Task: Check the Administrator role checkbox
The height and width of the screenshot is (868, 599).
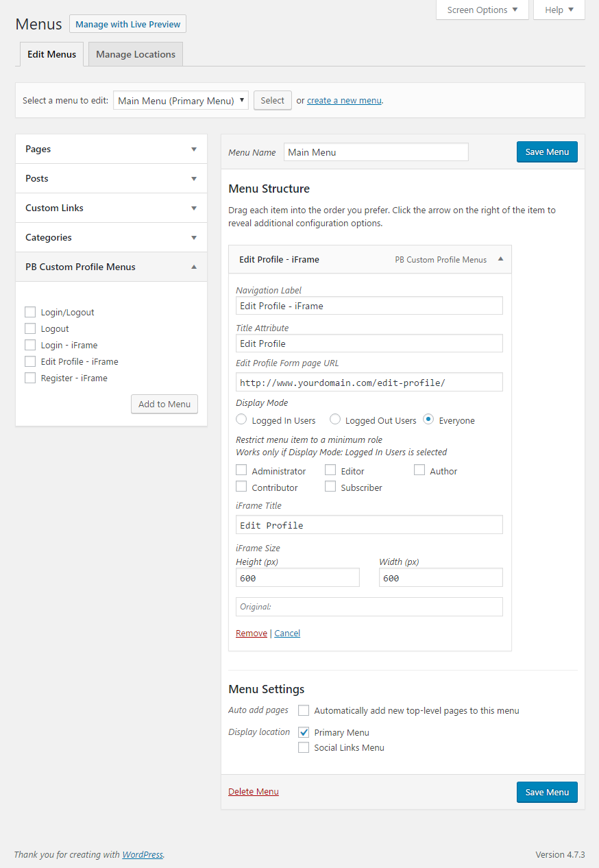Action: (x=241, y=470)
